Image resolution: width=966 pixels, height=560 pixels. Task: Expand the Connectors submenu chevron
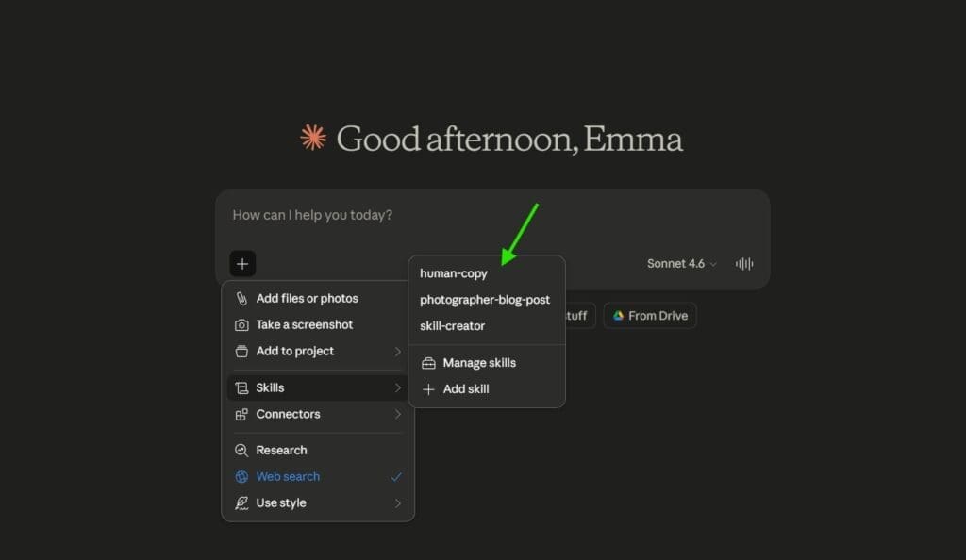pyautogui.click(x=397, y=414)
